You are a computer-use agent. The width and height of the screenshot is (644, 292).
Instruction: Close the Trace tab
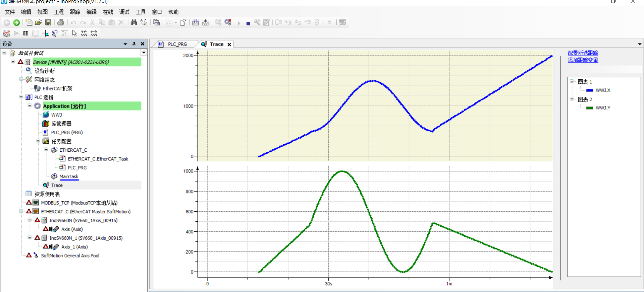[229, 45]
